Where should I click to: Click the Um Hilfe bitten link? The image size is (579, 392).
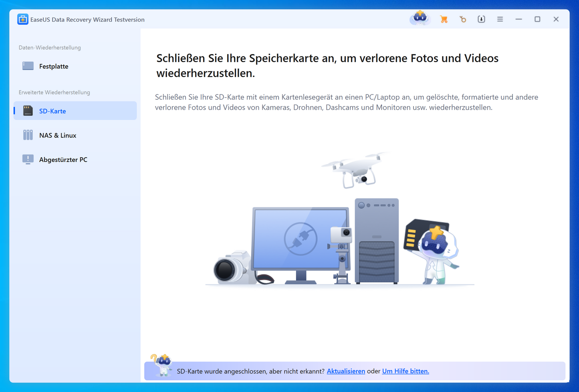click(x=406, y=371)
